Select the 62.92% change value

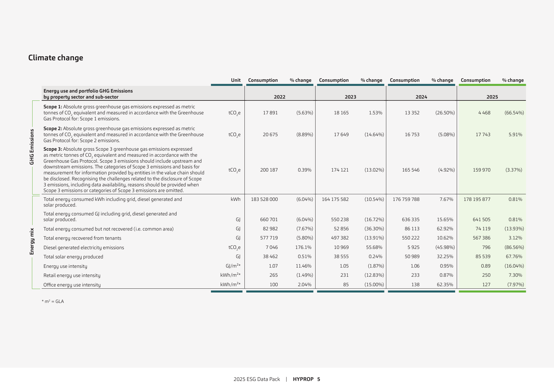(445, 229)
